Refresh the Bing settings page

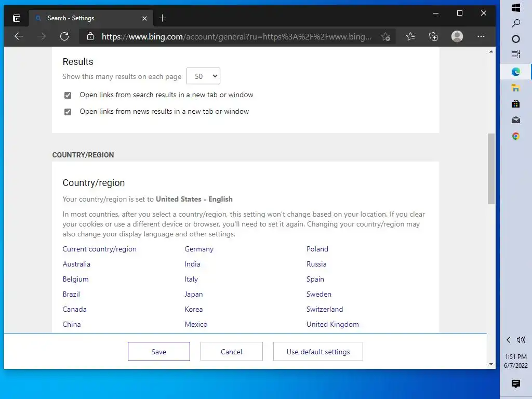64,36
